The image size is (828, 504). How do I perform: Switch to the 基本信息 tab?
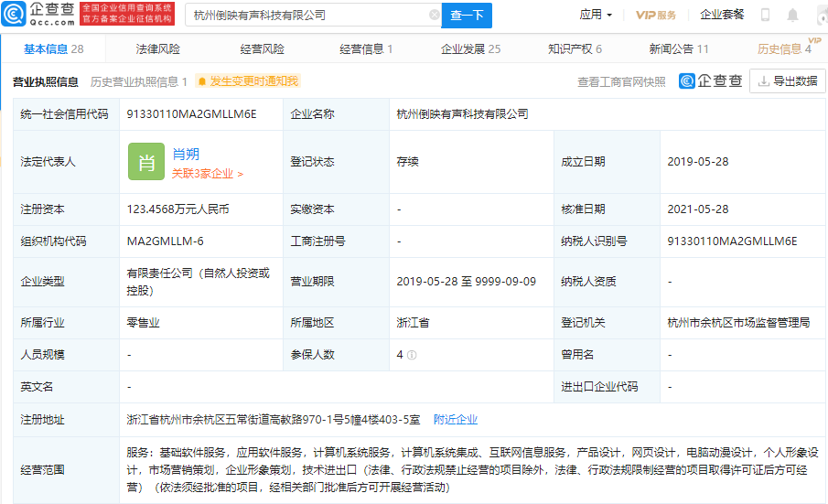53,49
